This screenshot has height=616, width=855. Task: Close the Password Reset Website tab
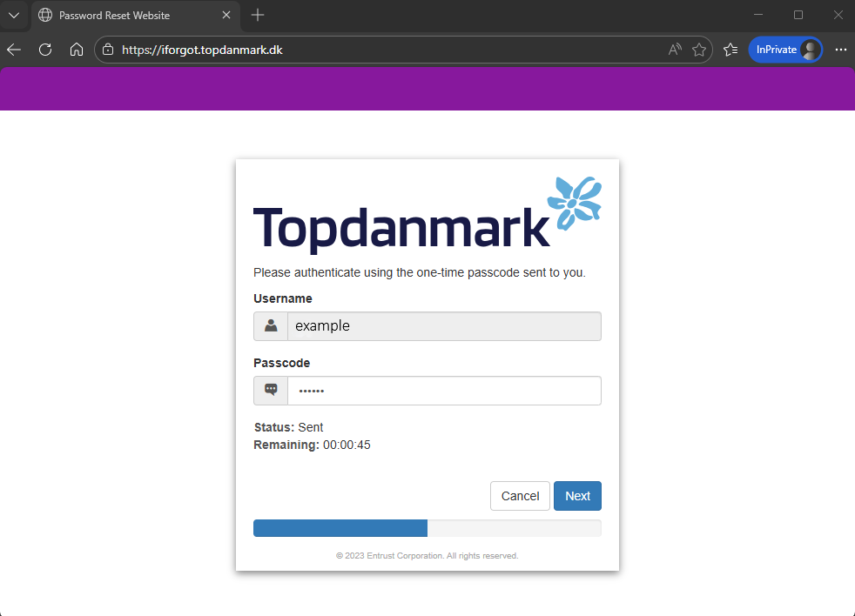coord(226,16)
